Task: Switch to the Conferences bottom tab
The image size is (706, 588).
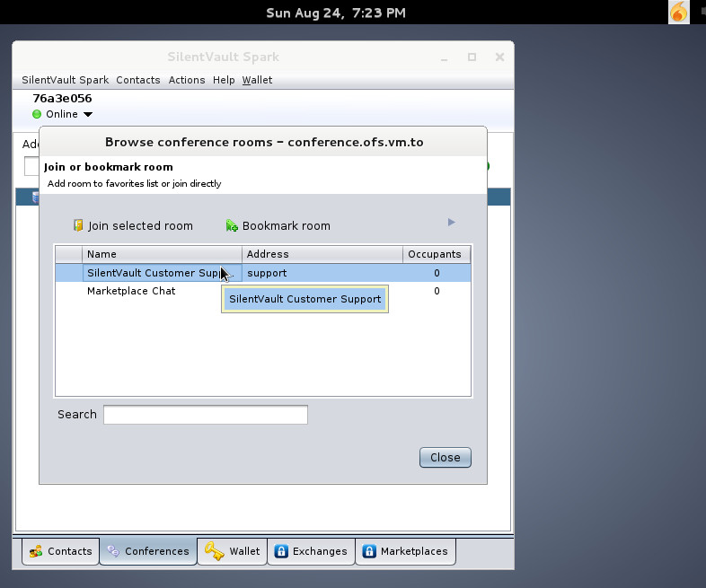Action: point(148,550)
